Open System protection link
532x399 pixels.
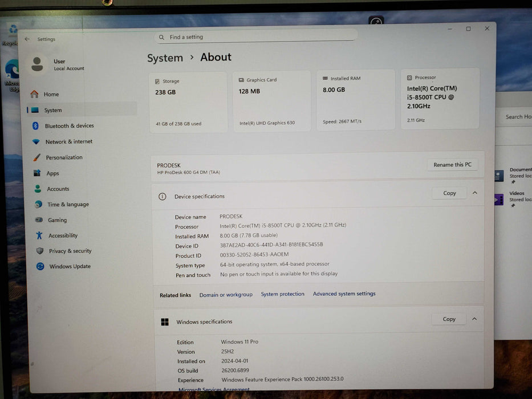click(x=283, y=294)
